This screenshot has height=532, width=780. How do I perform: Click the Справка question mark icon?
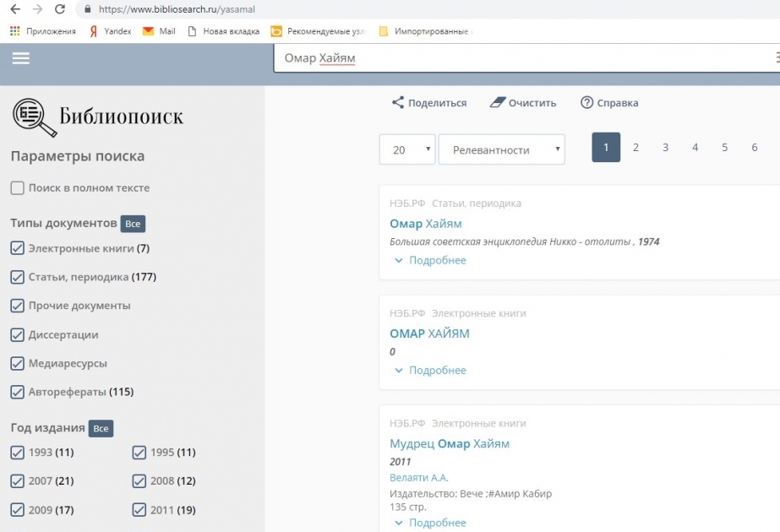pyautogui.click(x=587, y=102)
